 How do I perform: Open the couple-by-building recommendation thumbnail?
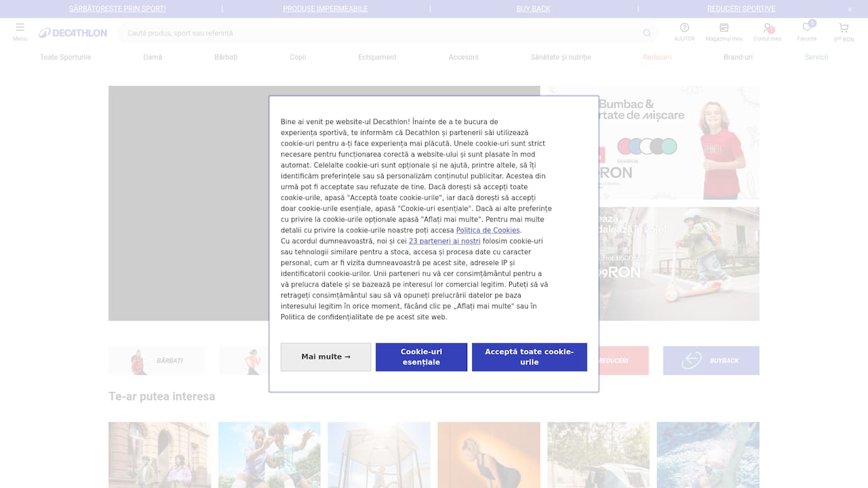point(159,455)
